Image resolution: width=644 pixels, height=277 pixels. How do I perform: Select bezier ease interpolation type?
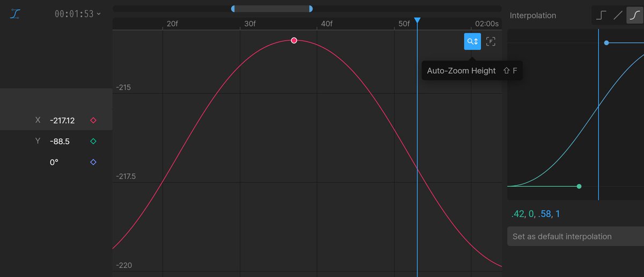click(634, 16)
